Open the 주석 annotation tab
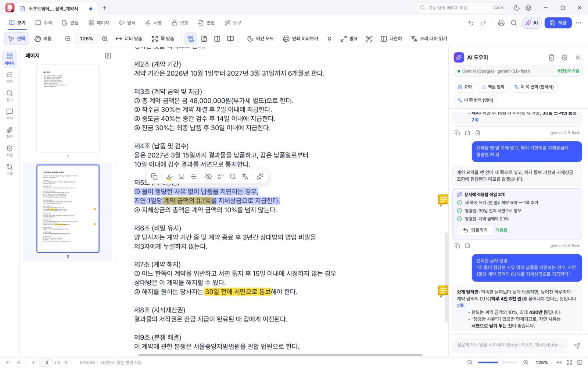The width and height of the screenshot is (588, 368). pyautogui.click(x=44, y=23)
